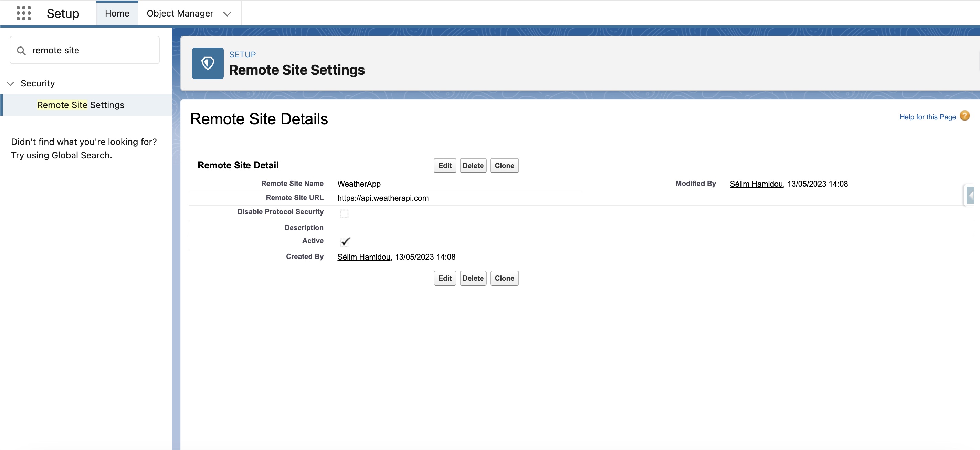The image size is (980, 450).
Task: Click the Remote Site Settings shield icon
Action: point(208,63)
